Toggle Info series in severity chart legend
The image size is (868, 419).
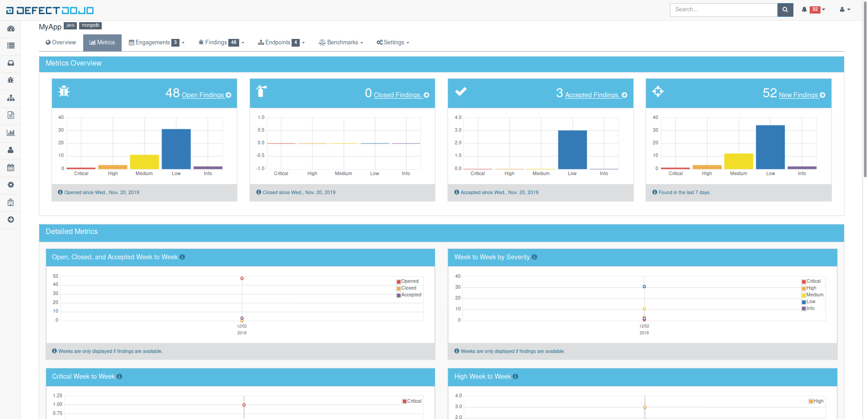pyautogui.click(x=808, y=309)
